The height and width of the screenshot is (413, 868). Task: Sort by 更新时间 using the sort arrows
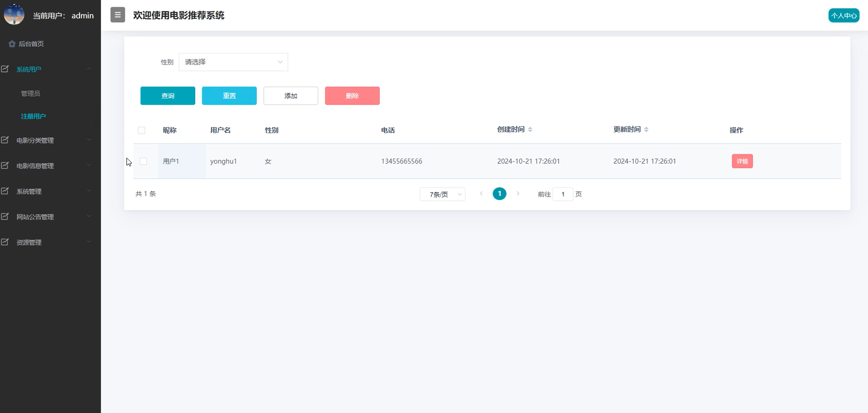[646, 129]
